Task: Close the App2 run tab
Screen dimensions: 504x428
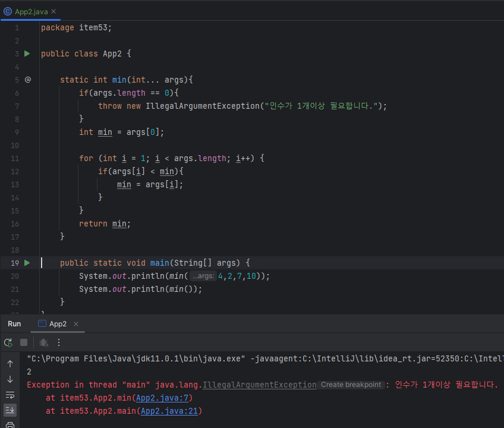Action: [76, 324]
